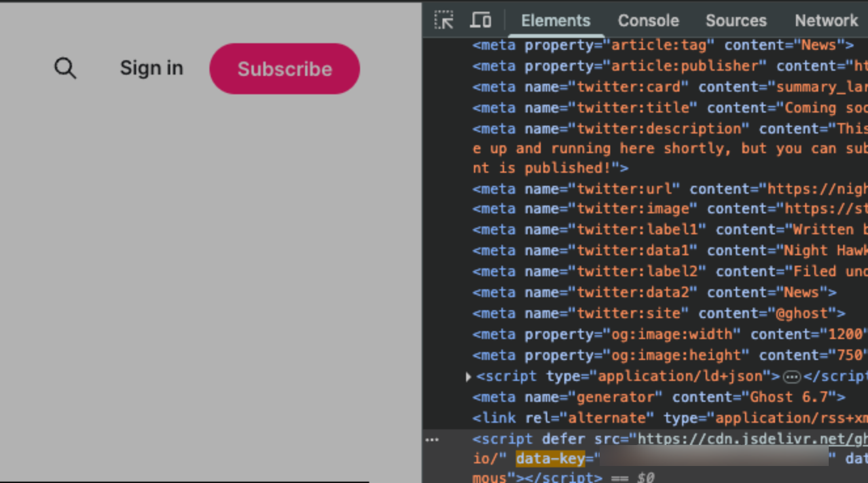The height and width of the screenshot is (483, 868).
Task: Click the Sign in link
Action: click(x=151, y=68)
